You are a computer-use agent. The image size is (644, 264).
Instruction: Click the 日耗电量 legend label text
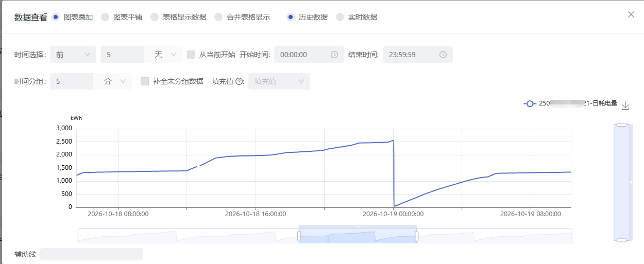578,103
